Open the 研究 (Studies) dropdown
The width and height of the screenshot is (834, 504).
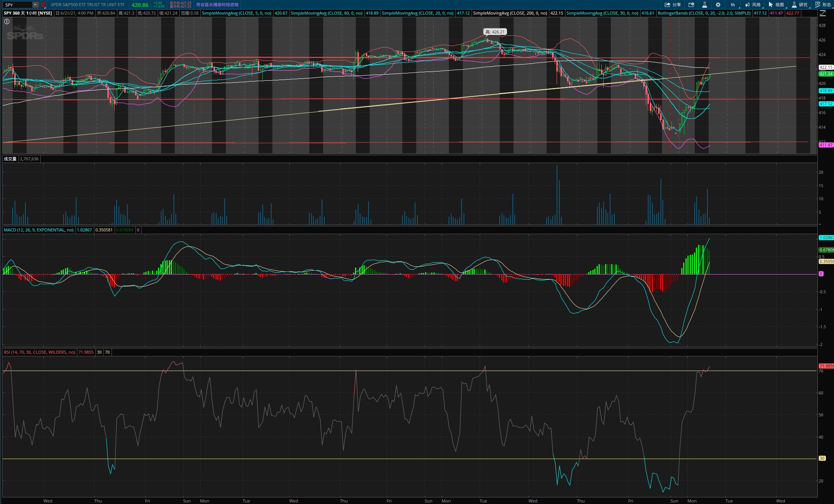click(x=800, y=5)
